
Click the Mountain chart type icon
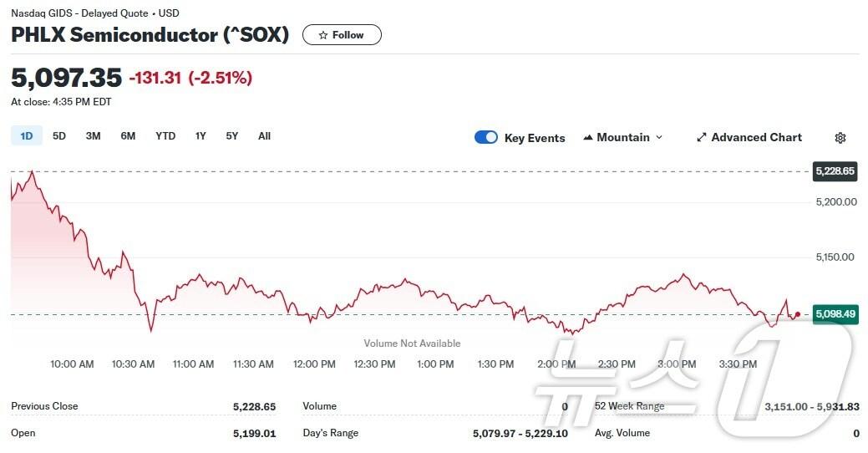[x=588, y=138]
